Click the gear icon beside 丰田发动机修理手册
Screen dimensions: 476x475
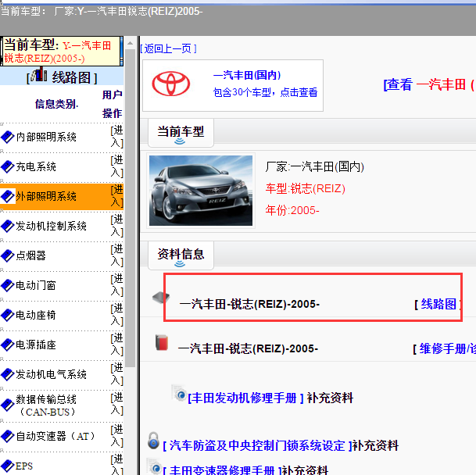click(x=179, y=393)
